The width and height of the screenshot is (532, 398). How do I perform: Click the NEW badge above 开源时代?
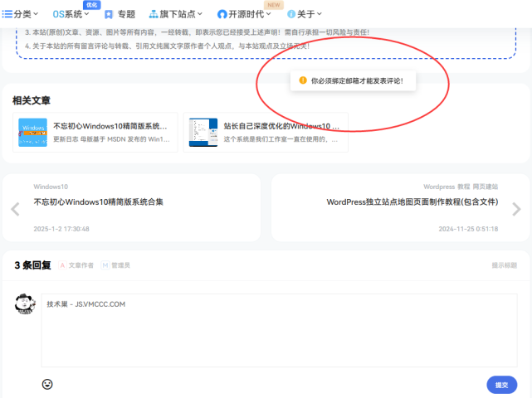274,5
